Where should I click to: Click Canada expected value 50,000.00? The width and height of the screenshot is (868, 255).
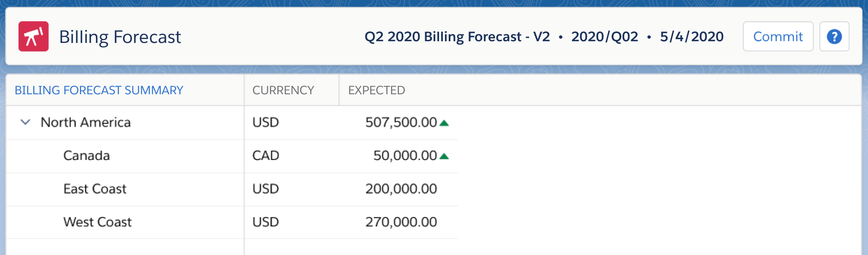pyautogui.click(x=405, y=156)
